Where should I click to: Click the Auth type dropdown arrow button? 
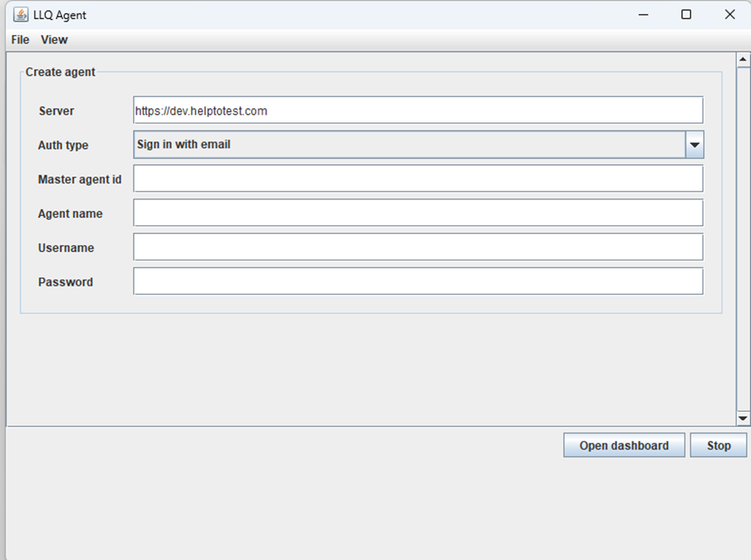[x=694, y=145]
